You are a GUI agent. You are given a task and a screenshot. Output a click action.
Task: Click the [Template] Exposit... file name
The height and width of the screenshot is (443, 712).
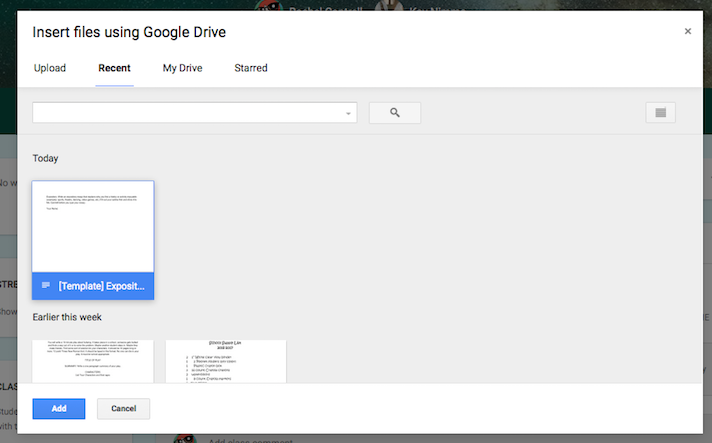click(101, 286)
